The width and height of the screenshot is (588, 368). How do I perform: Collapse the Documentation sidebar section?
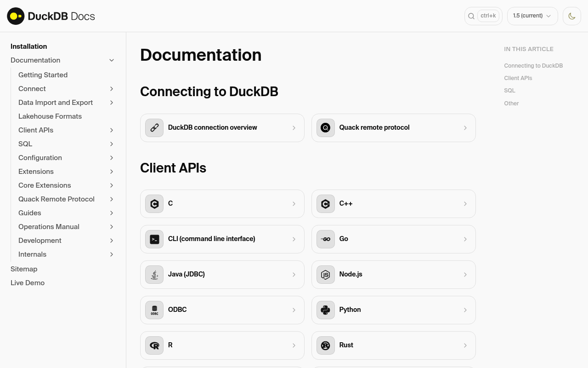pyautogui.click(x=112, y=60)
